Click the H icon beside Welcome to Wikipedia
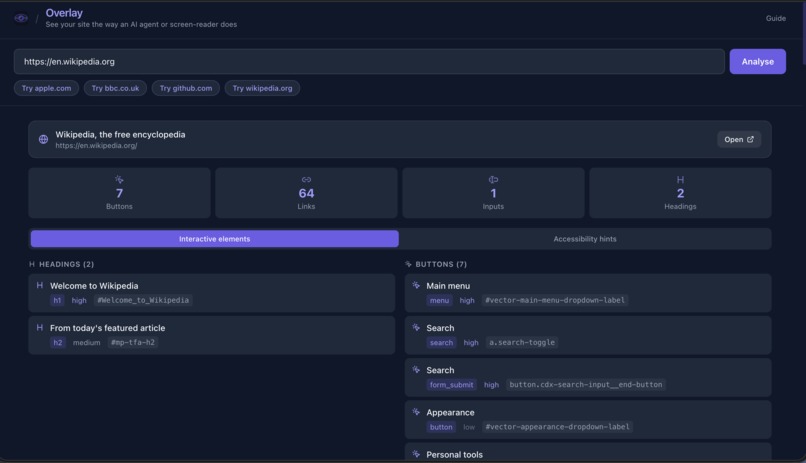This screenshot has height=463, width=806. [40, 285]
